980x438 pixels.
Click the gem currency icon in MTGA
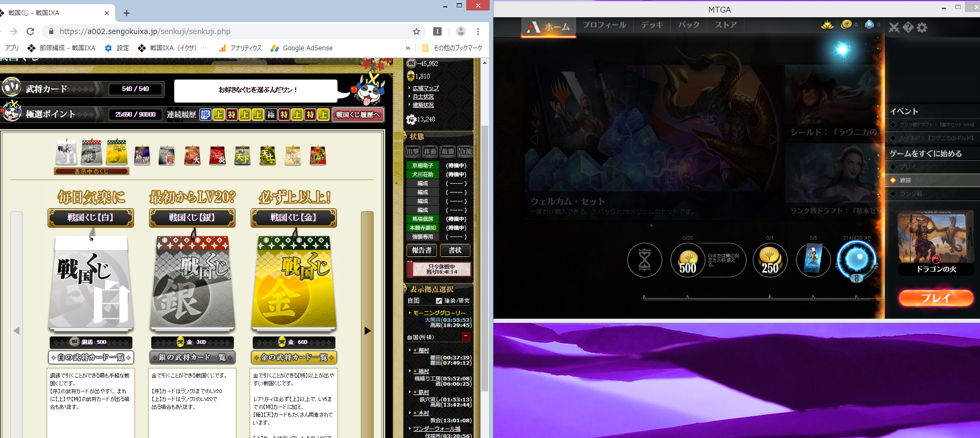[x=869, y=25]
